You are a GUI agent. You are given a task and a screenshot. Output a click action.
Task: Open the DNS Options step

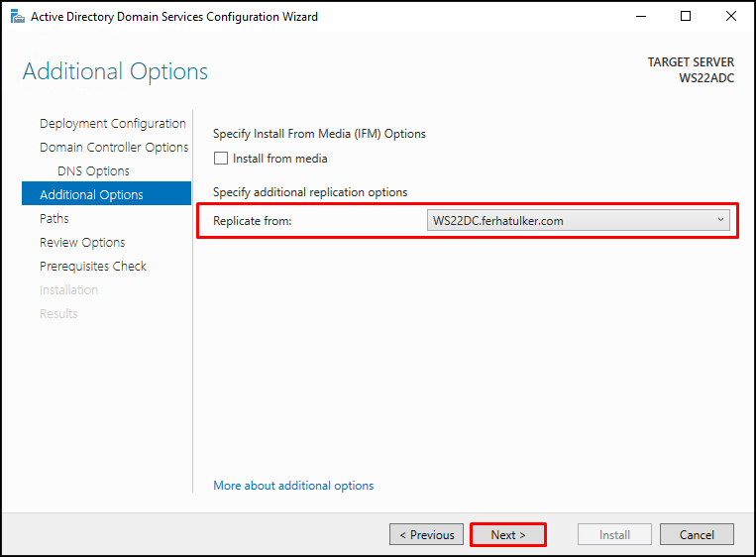[93, 171]
